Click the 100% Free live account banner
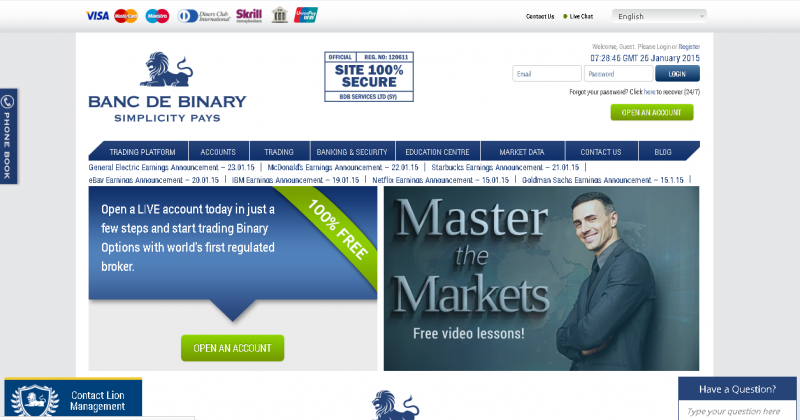The width and height of the screenshot is (800, 420). (233, 243)
